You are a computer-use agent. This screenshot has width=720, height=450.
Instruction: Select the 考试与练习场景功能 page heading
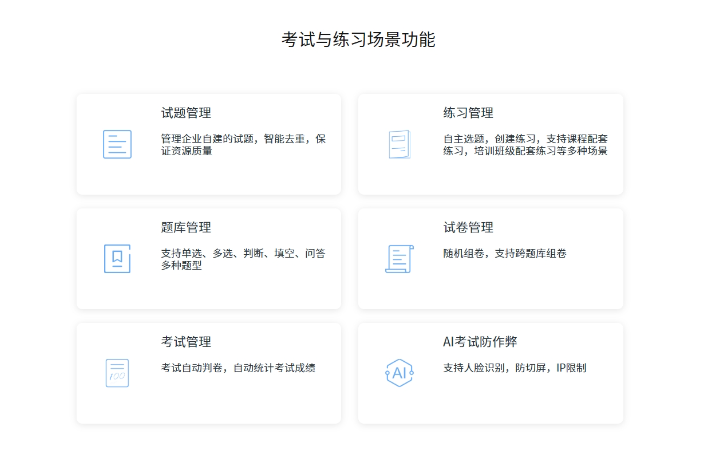click(358, 39)
